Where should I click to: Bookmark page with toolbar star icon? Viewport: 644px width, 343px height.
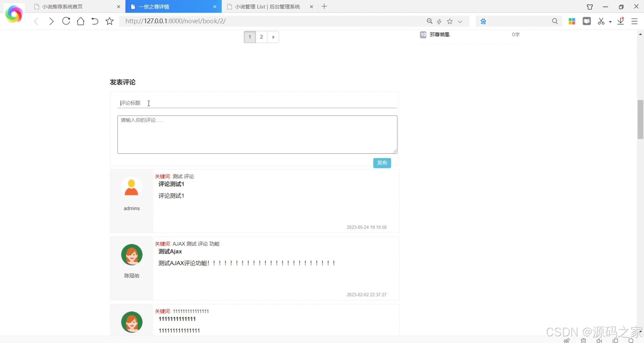110,21
